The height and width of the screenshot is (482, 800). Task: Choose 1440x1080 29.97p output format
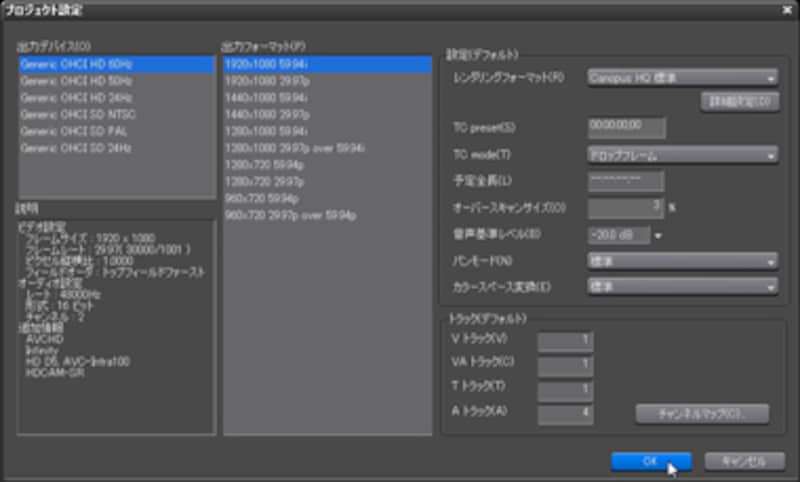328,115
